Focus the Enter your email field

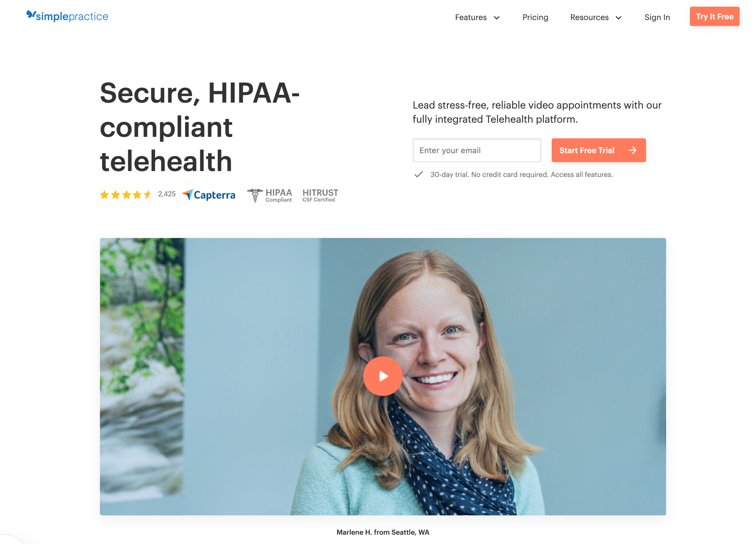click(477, 150)
